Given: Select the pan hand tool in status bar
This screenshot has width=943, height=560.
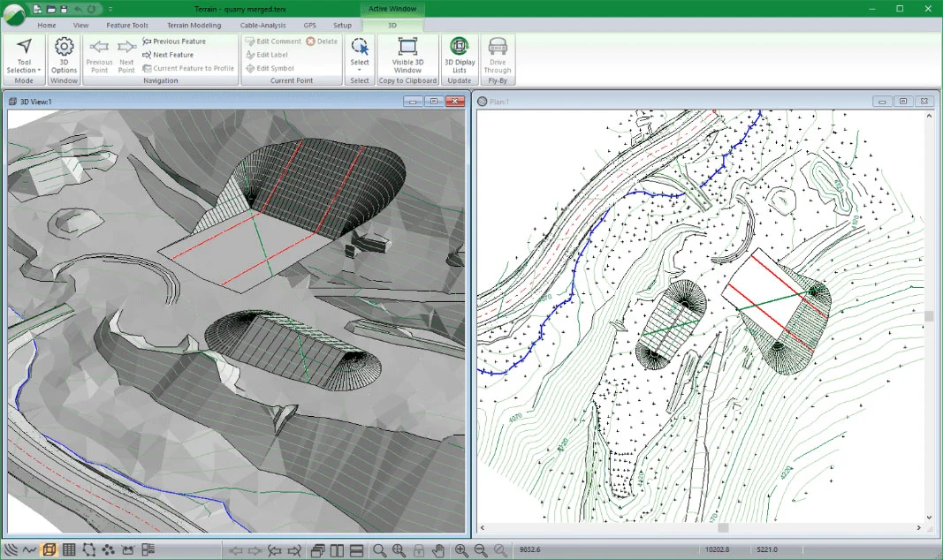Looking at the screenshot, I should pos(438,550).
